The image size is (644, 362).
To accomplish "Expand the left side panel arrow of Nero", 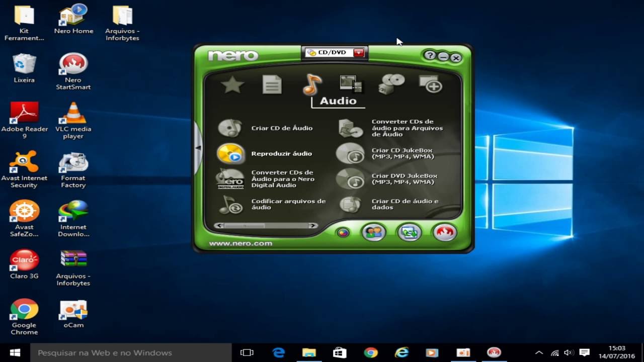I will [198, 148].
